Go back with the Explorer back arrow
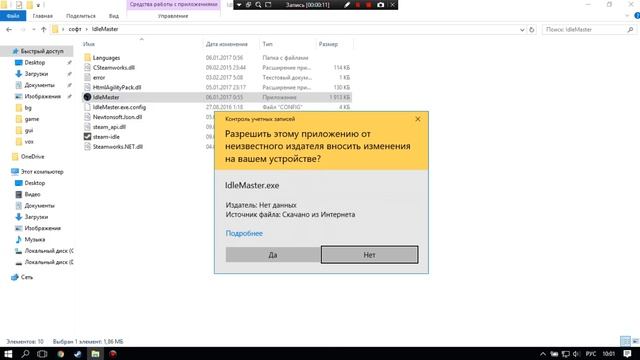 coord(9,29)
